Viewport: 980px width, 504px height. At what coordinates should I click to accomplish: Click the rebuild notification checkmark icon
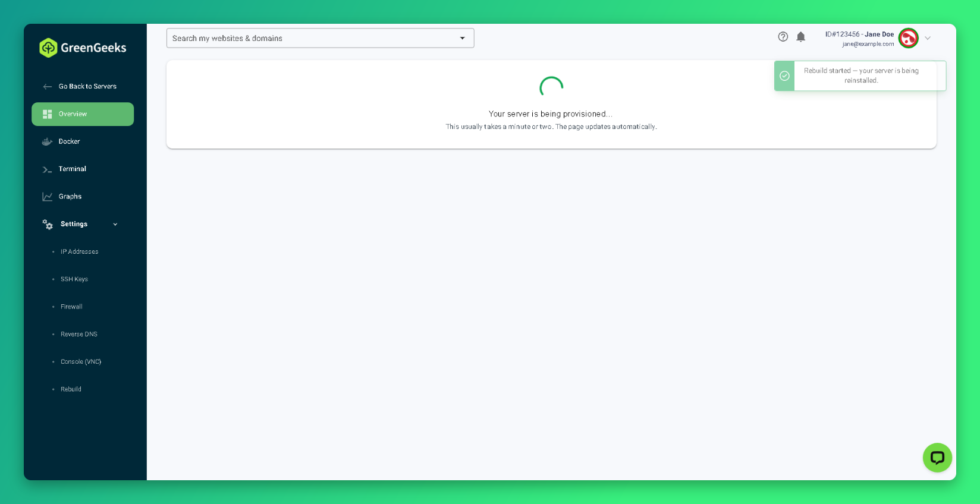click(x=784, y=76)
